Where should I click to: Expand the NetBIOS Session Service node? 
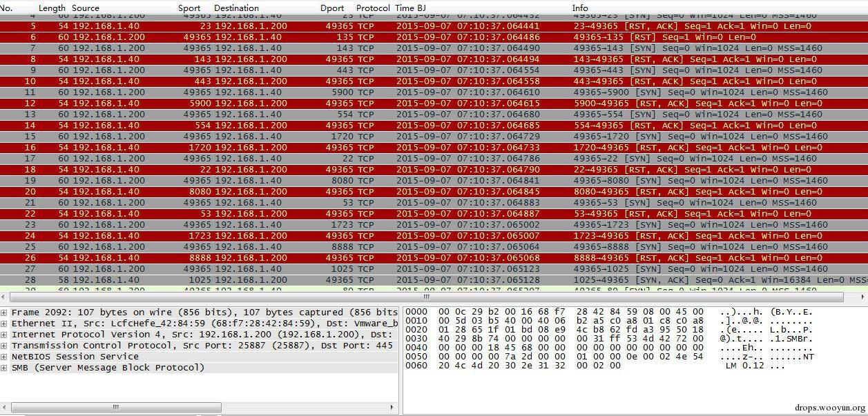pos(4,357)
